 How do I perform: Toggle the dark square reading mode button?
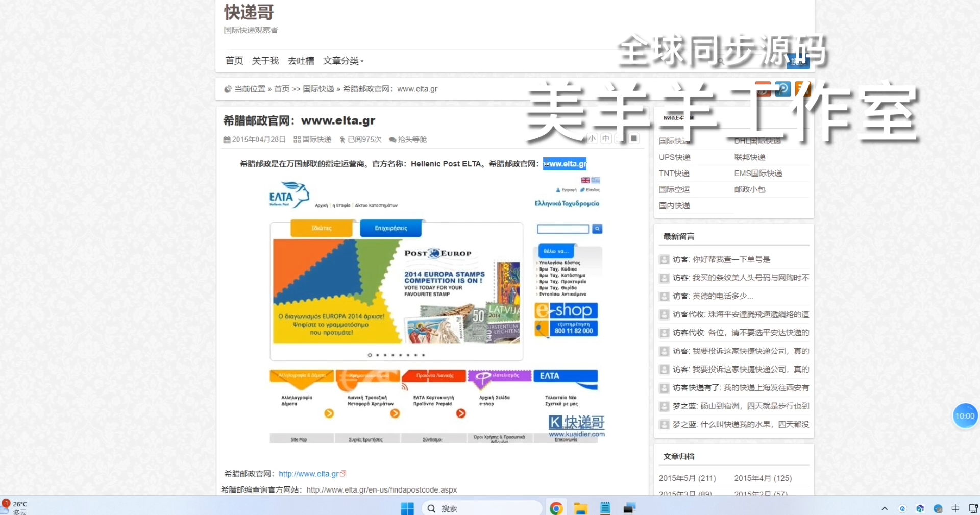click(x=634, y=138)
